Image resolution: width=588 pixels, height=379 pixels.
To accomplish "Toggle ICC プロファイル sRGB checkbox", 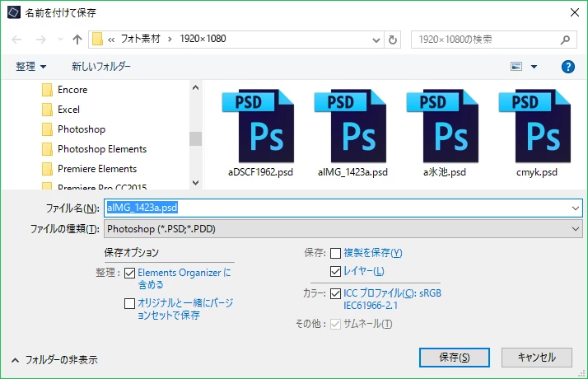I will (x=335, y=293).
